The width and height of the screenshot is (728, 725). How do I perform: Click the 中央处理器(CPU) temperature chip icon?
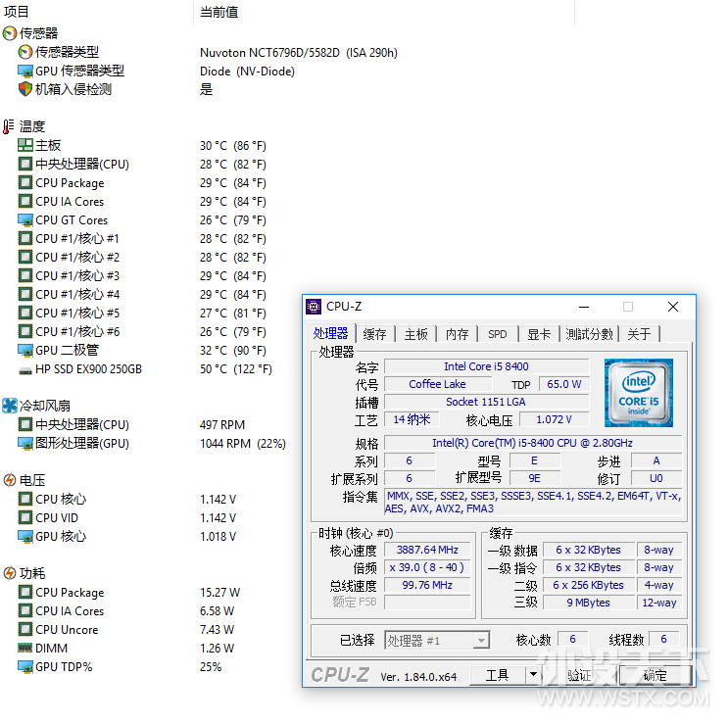(25, 164)
